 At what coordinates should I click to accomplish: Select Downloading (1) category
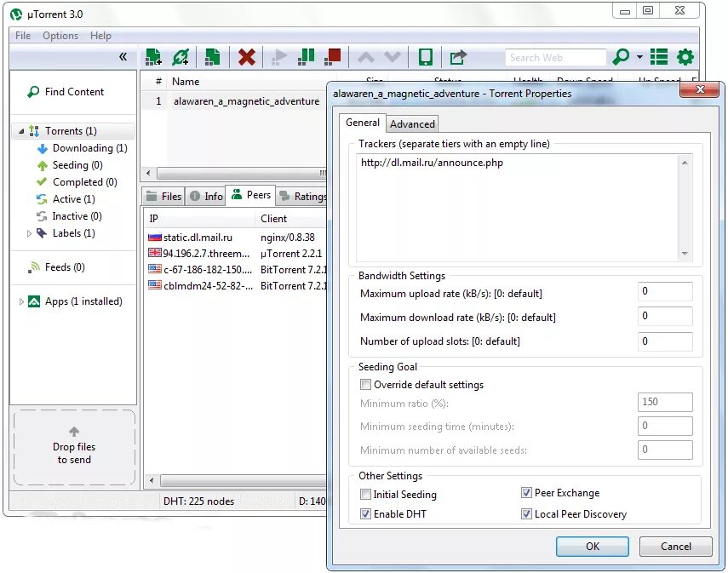click(x=83, y=148)
